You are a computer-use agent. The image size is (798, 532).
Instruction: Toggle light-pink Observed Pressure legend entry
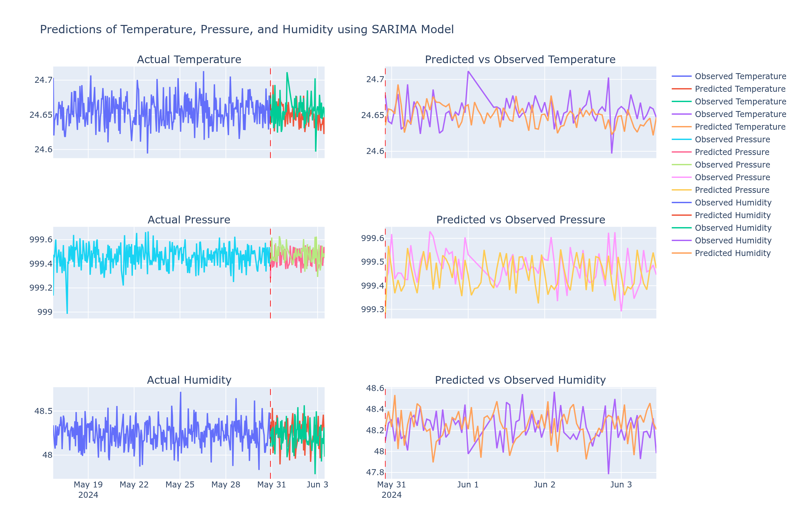732,178
